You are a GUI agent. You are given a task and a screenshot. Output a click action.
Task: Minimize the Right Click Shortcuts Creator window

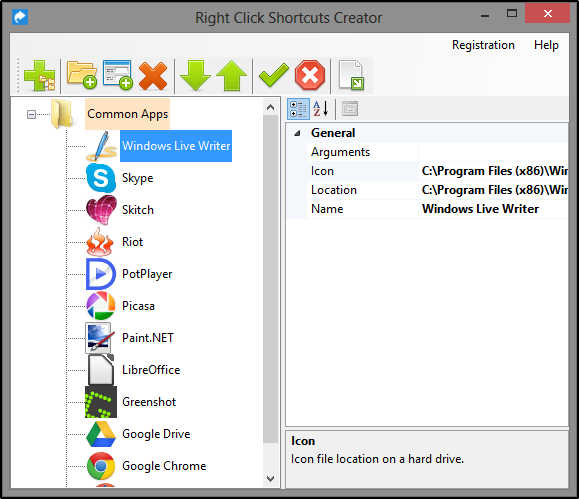pyautogui.click(x=485, y=16)
